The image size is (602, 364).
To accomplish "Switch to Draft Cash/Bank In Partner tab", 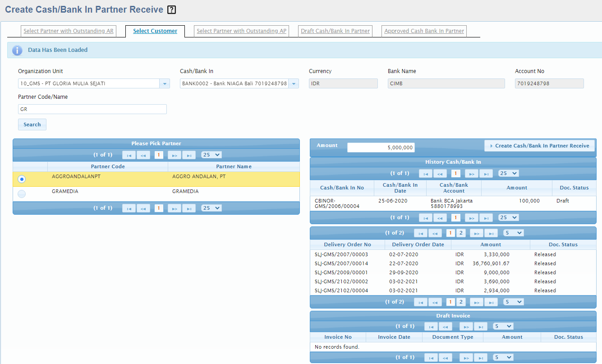I will point(335,31).
